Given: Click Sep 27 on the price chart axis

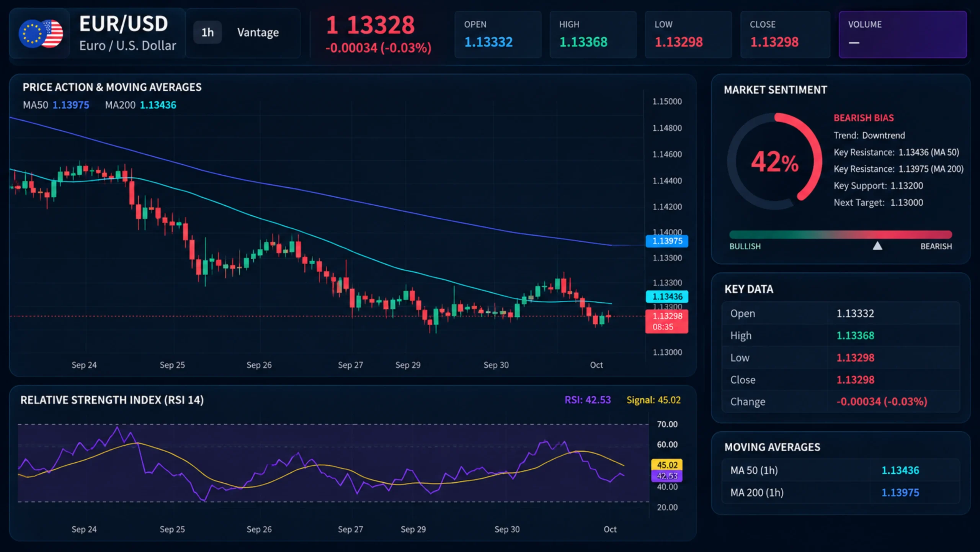Looking at the screenshot, I should [350, 365].
